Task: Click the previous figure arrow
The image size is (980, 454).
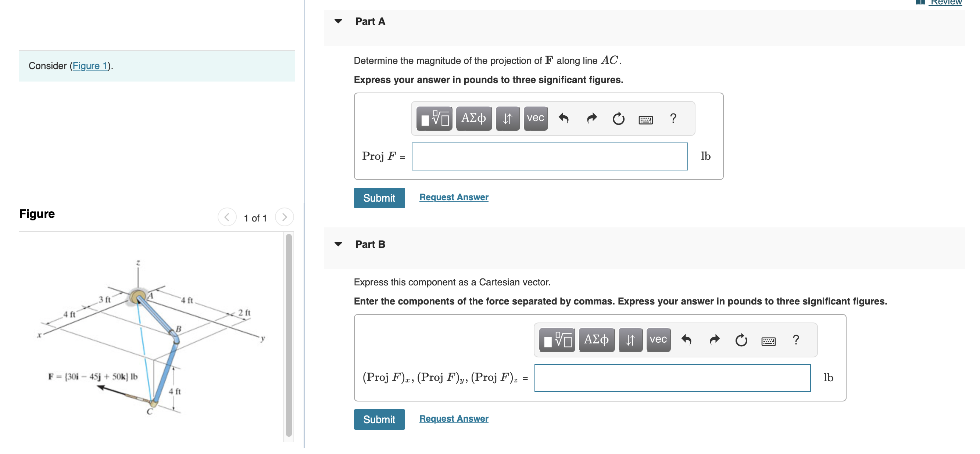Action: tap(227, 218)
